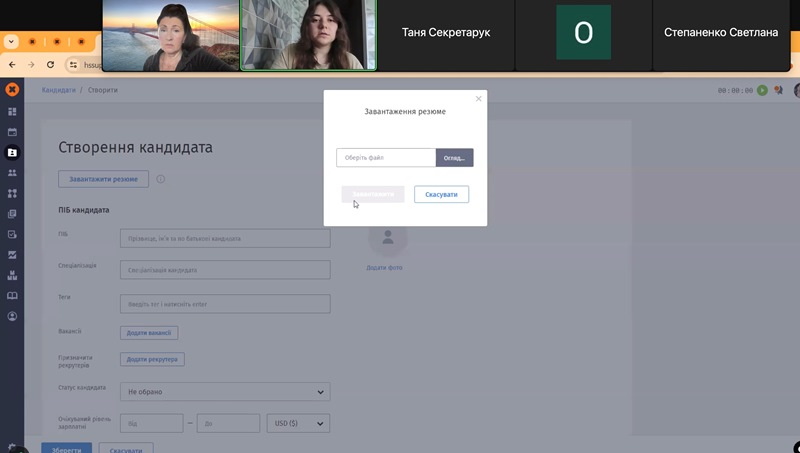Open the employees group icon in sidebar
The image size is (800, 453).
[x=12, y=173]
